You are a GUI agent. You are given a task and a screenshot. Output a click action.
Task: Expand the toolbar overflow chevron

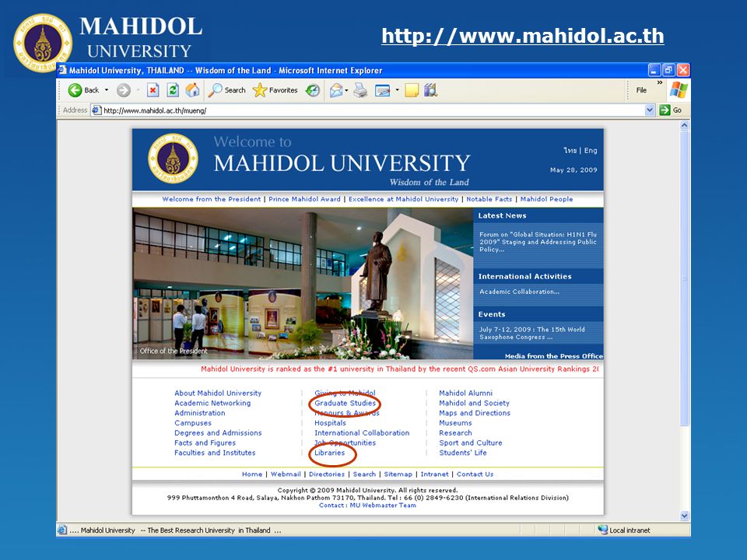click(660, 83)
